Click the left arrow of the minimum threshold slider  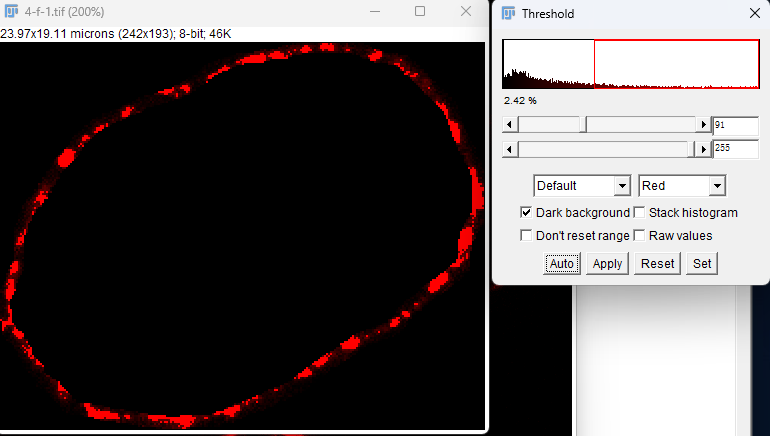pos(510,125)
